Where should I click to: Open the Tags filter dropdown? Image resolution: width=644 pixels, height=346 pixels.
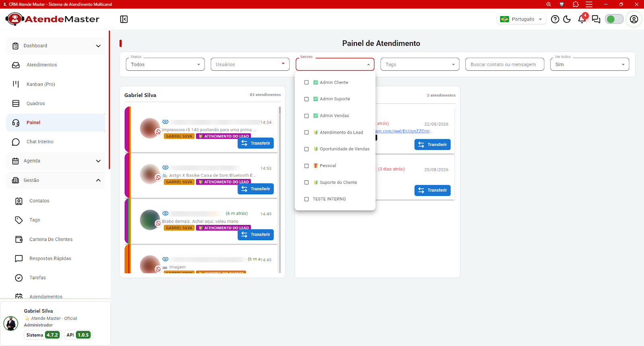click(x=420, y=64)
